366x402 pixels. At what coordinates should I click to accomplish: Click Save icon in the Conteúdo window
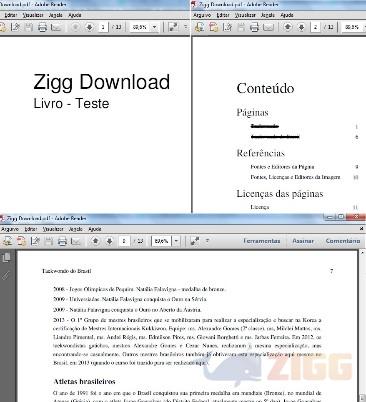241,27
